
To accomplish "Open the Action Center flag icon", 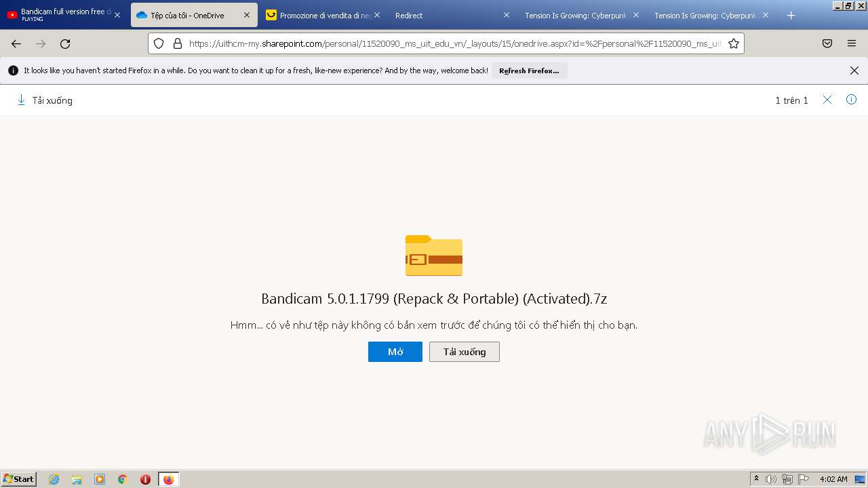I will pos(804,479).
